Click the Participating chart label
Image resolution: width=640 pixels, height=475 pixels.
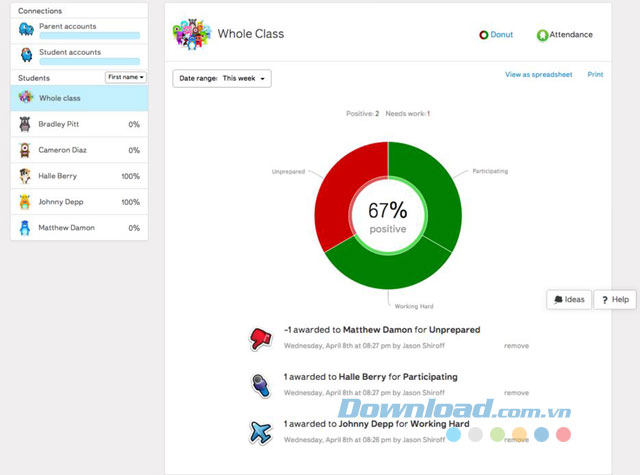point(490,171)
